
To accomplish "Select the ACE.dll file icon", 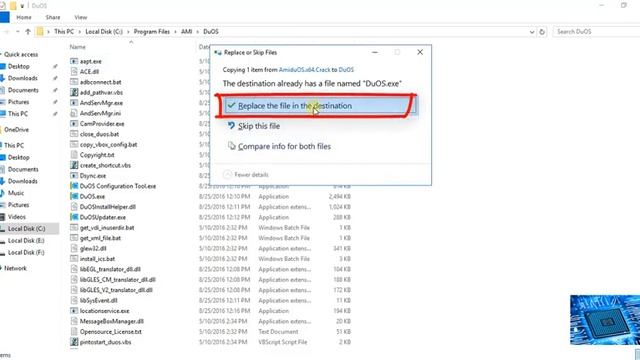I will click(x=74, y=71).
